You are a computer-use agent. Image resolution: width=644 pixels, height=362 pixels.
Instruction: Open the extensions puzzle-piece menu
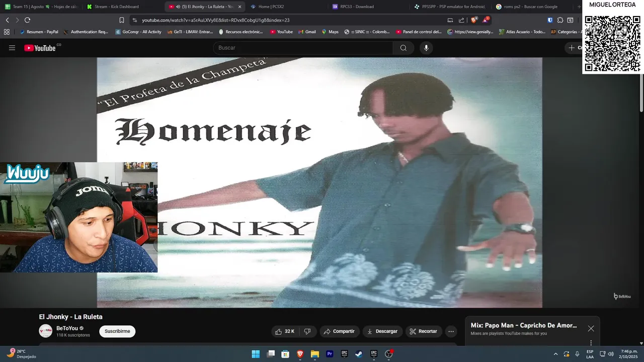(x=560, y=20)
